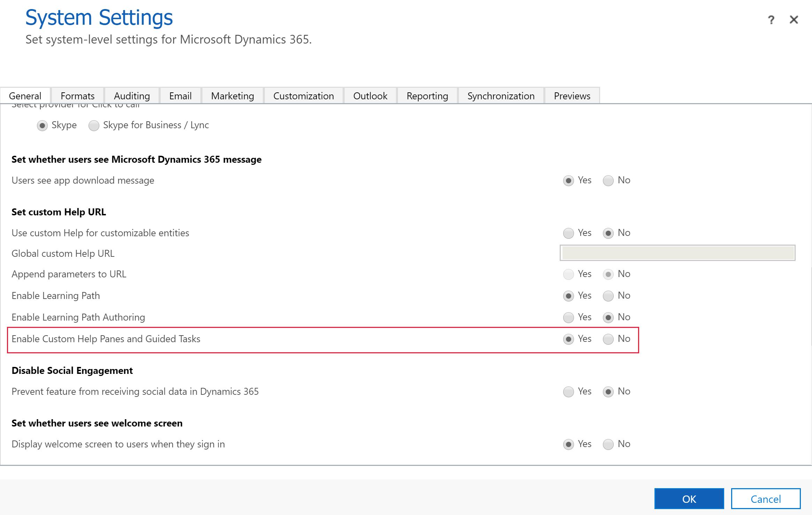Click the Previews tab icon

(x=571, y=96)
